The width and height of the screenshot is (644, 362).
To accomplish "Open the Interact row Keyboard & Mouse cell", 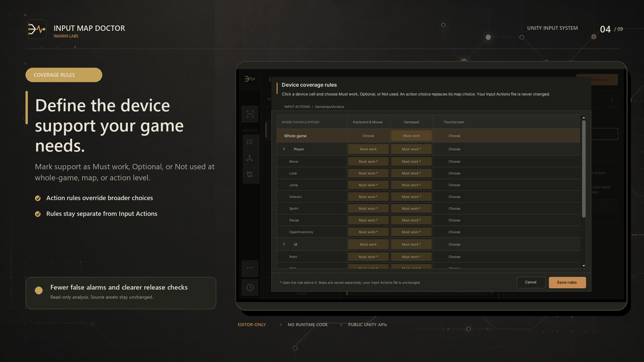I will 368,197.
